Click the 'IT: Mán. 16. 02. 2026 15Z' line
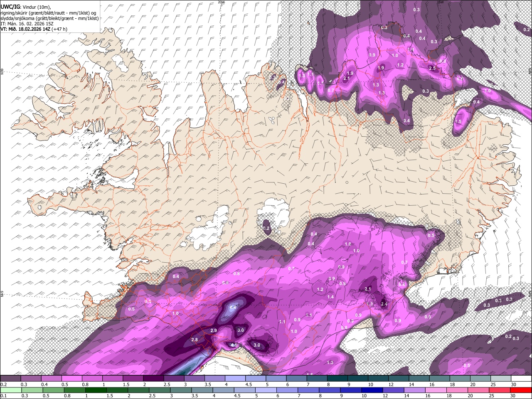Viewport: 532px width, 399px height. tap(26, 24)
